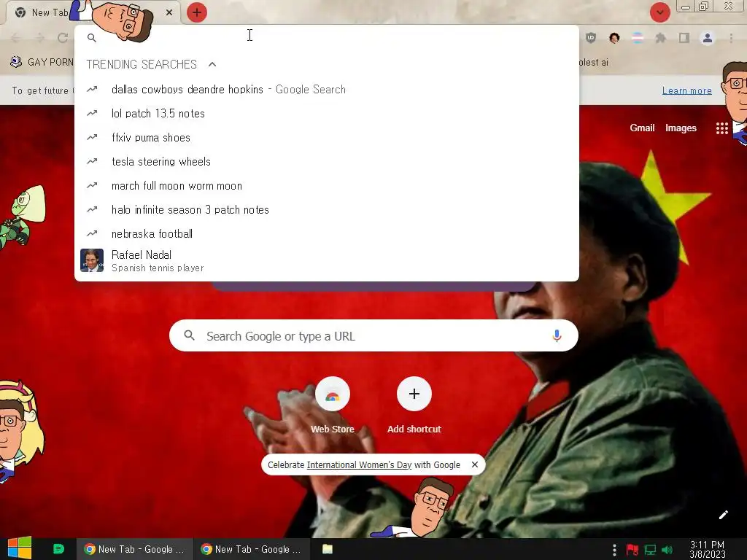Open the striped flag extension icon
The width and height of the screenshot is (747, 560).
point(638,38)
